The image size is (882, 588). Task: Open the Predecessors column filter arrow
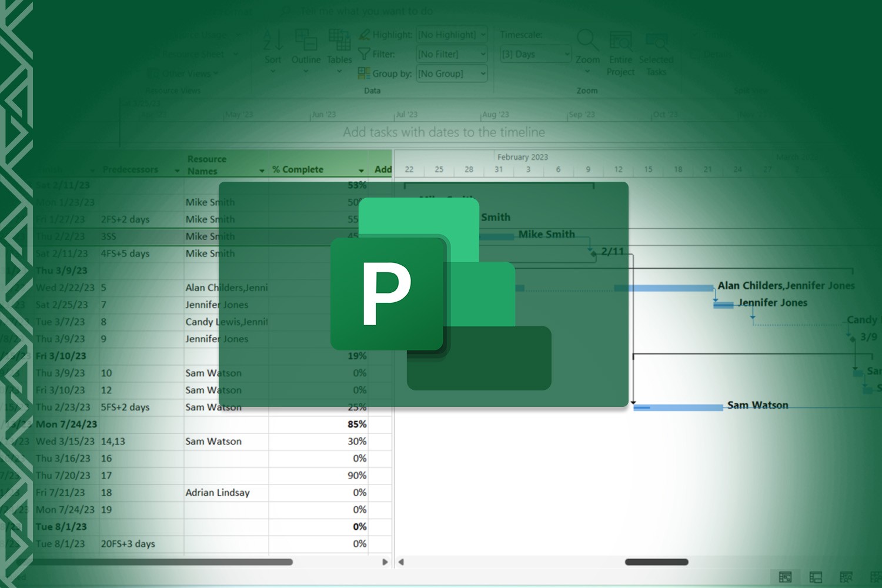[x=177, y=171]
